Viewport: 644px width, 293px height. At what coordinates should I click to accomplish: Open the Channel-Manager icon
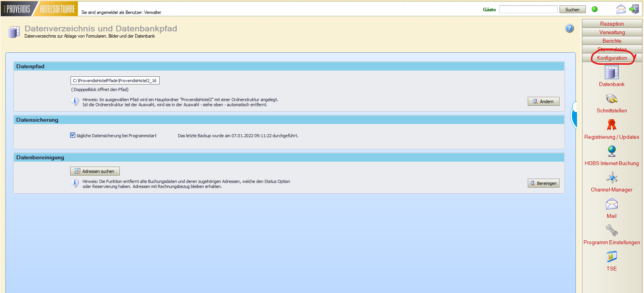tap(611, 178)
